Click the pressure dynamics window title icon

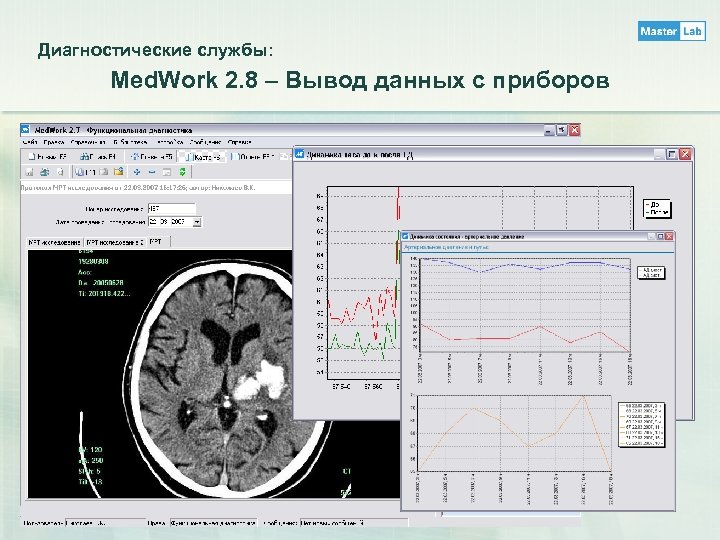[405, 236]
